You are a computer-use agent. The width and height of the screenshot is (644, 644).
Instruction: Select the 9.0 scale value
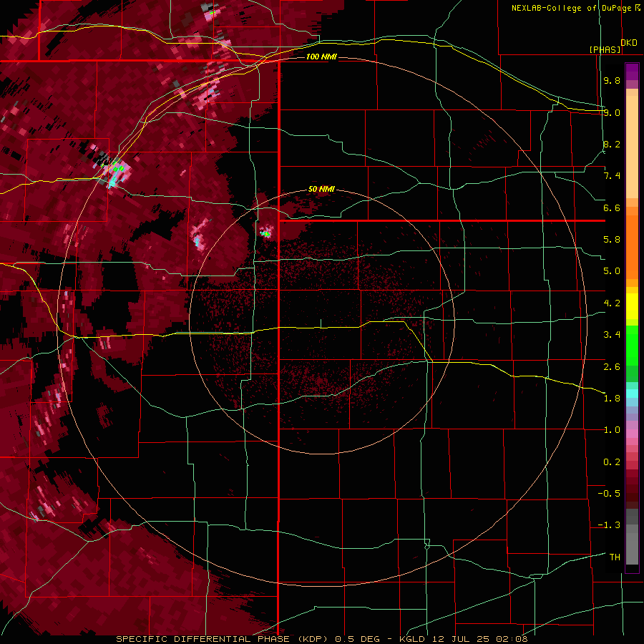pyautogui.click(x=612, y=112)
